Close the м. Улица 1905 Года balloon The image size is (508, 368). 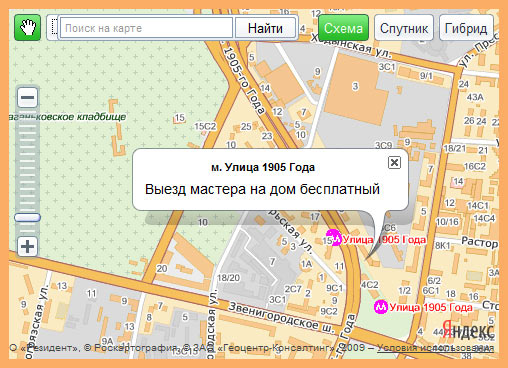click(x=394, y=163)
